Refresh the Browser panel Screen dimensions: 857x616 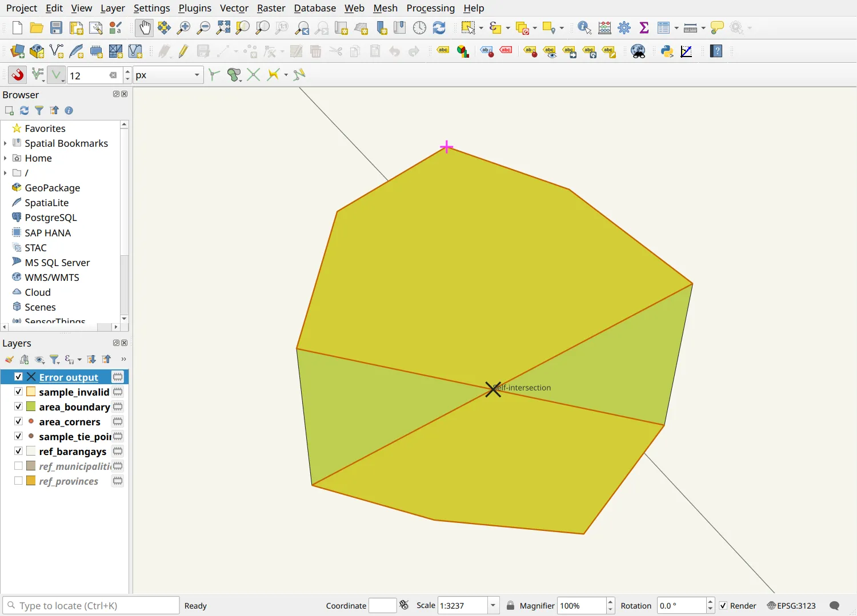coord(24,110)
